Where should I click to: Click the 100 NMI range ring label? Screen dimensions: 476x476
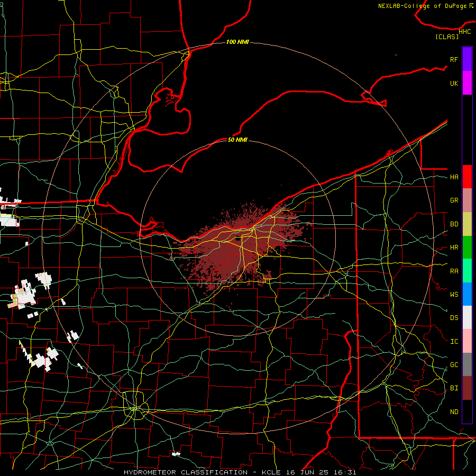(237, 42)
